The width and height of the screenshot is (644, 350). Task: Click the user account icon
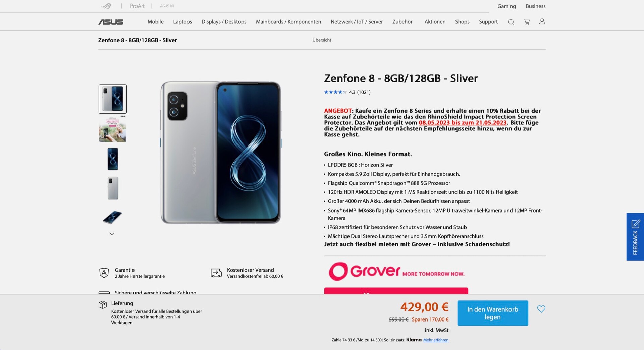(x=542, y=22)
